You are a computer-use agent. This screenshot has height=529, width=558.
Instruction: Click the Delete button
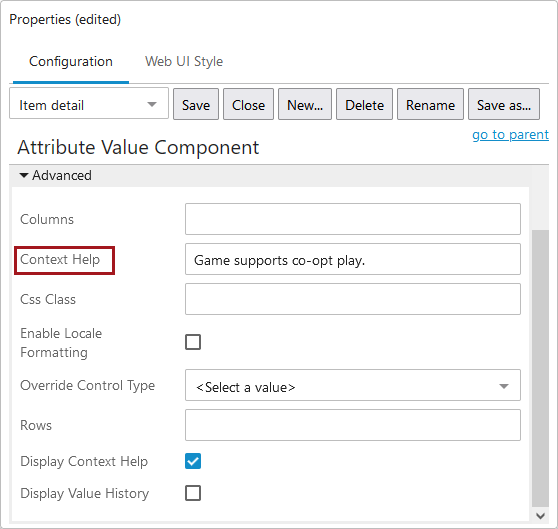(x=364, y=104)
